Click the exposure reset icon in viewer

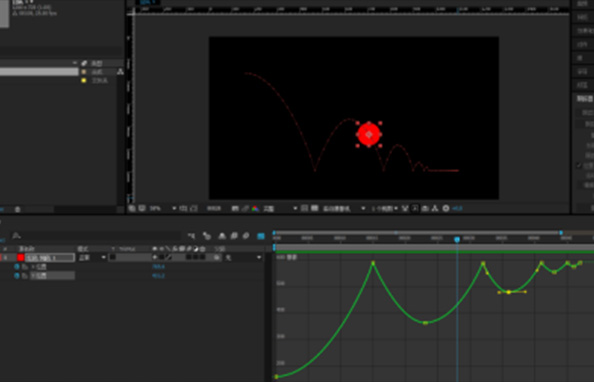(x=446, y=208)
